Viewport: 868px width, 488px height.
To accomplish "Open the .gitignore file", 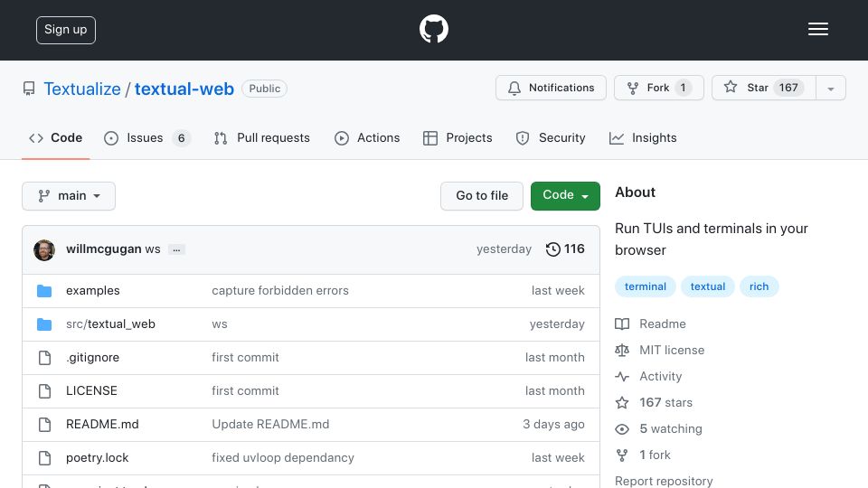I will click(x=92, y=358).
